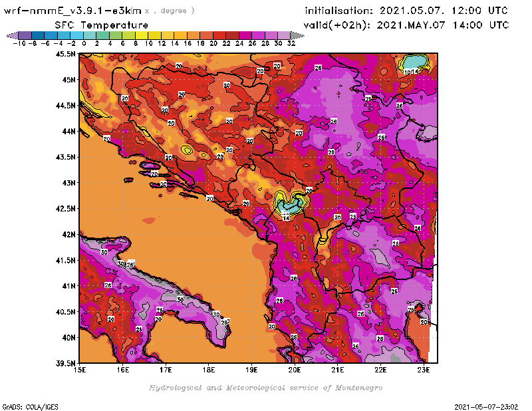This screenshot has width=532, height=411.
Task: Select the legend scale value 22
Action: pyautogui.click(x=226, y=43)
